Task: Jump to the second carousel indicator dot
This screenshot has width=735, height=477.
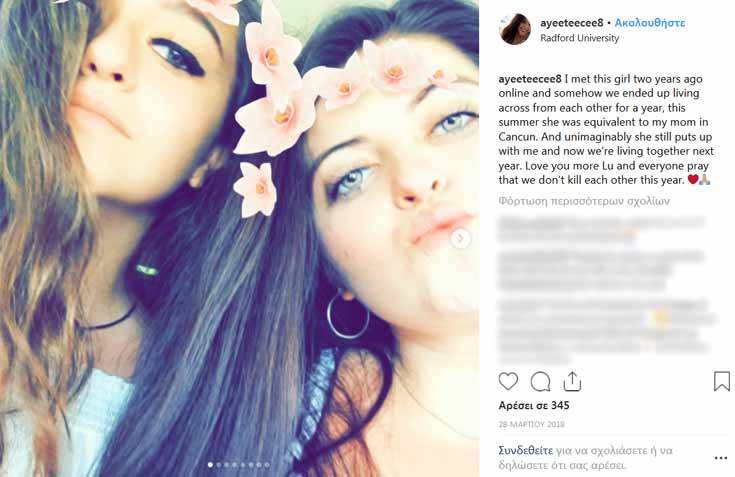Action: point(218,465)
